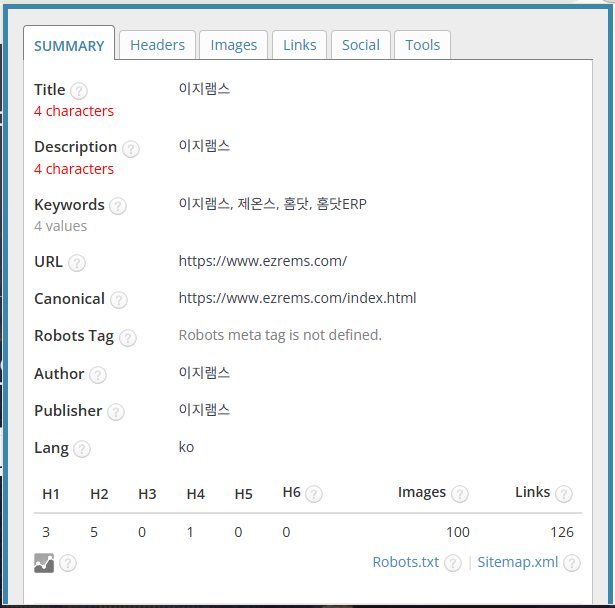
Task: Switch to the Social tab
Action: click(361, 45)
